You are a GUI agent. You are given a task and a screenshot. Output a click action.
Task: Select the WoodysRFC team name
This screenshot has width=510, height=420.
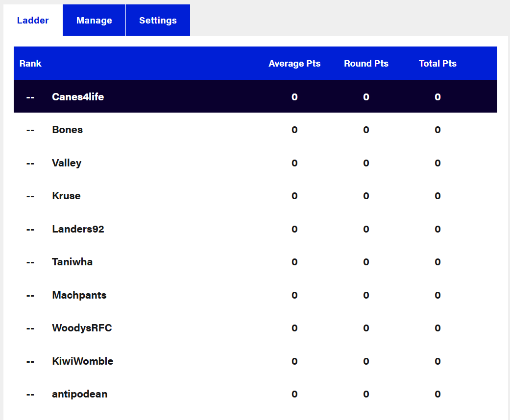click(82, 328)
